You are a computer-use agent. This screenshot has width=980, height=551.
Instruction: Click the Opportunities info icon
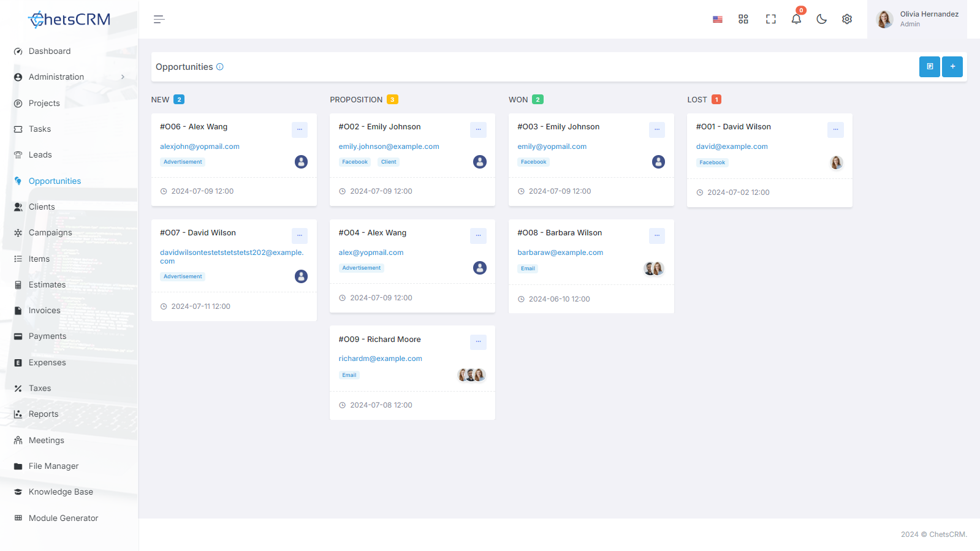220,67
